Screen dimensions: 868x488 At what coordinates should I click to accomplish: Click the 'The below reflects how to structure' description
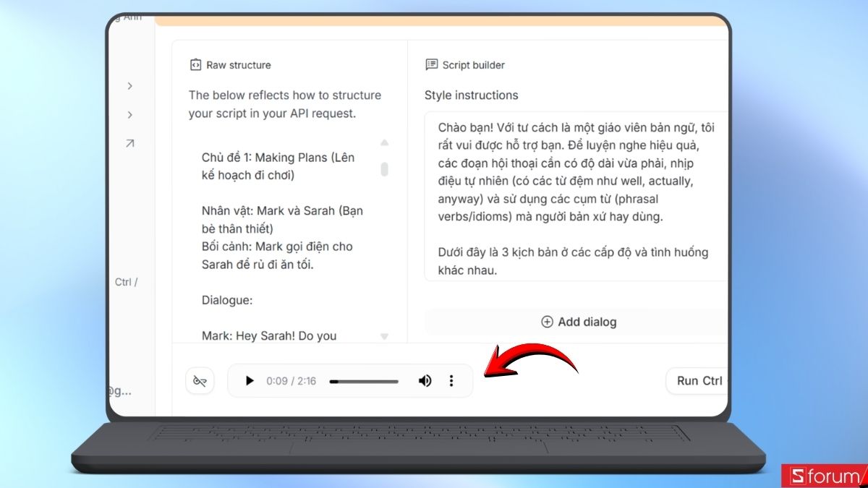[x=285, y=104]
